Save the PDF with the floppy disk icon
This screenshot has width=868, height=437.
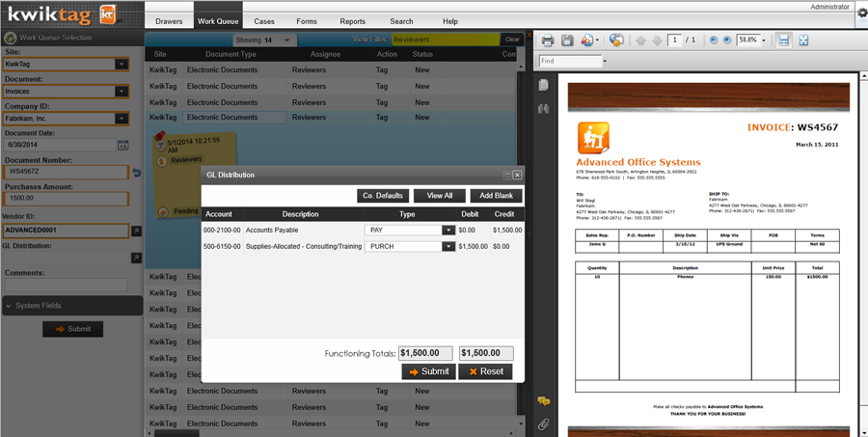567,40
